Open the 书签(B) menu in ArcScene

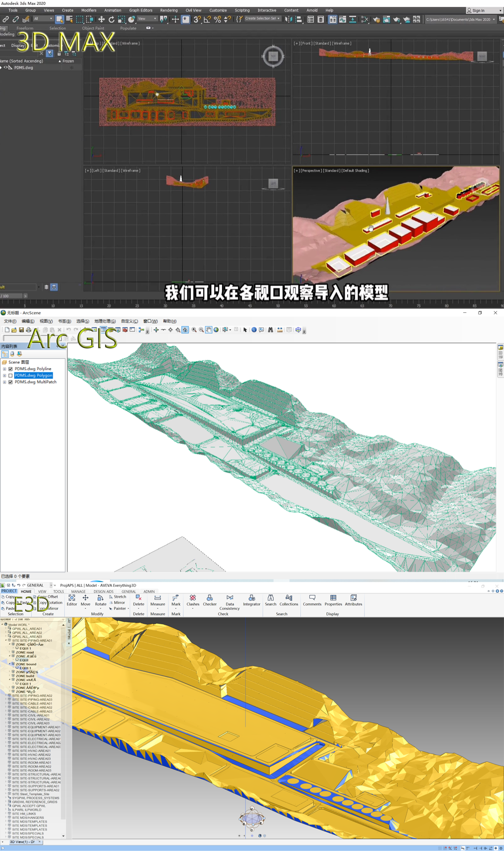click(64, 321)
